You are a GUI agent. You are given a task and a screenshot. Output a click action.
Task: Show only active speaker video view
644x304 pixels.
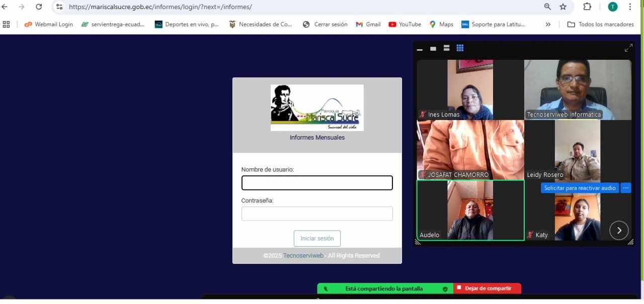click(433, 49)
